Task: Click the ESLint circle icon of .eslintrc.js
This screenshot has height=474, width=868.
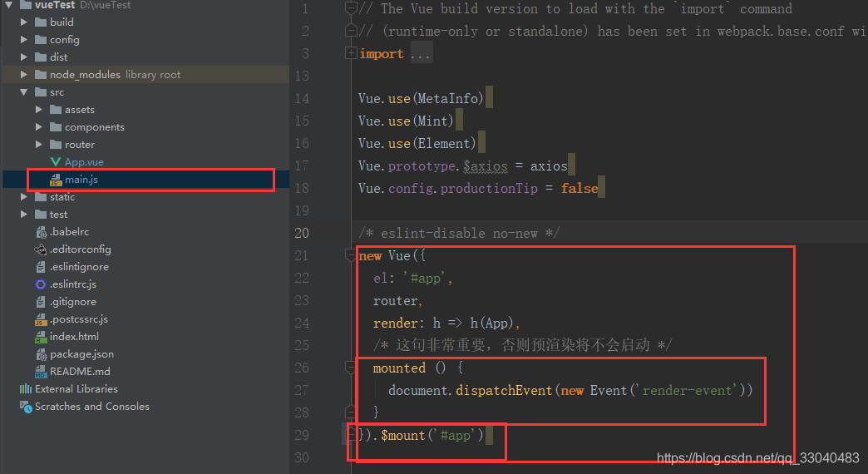Action: point(41,284)
